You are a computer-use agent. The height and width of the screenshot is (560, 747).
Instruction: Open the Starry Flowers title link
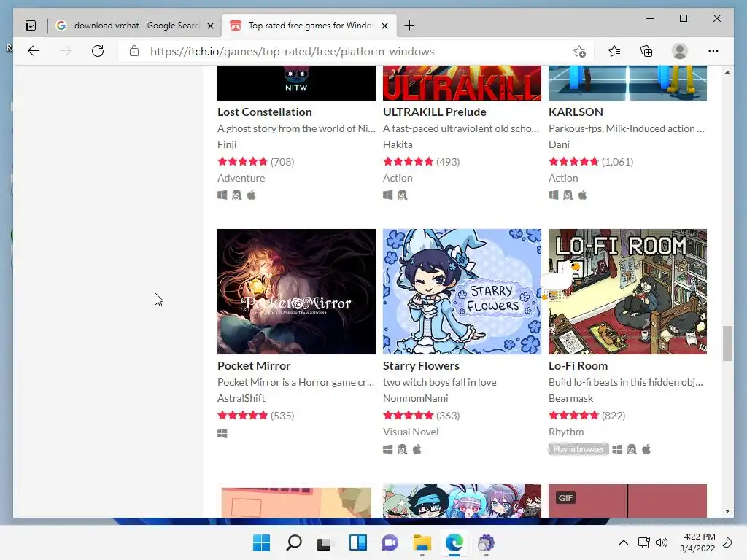421,366
